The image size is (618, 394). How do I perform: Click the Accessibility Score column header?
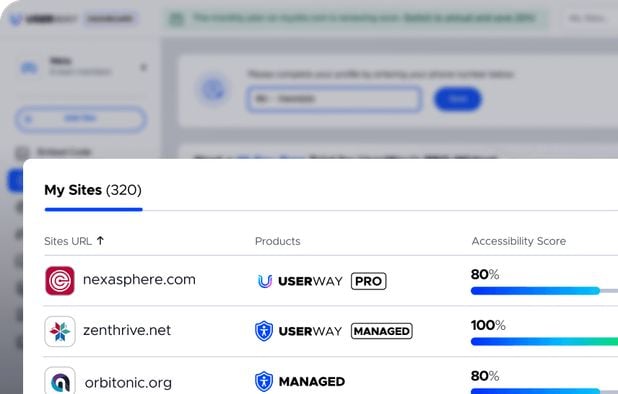[519, 241]
